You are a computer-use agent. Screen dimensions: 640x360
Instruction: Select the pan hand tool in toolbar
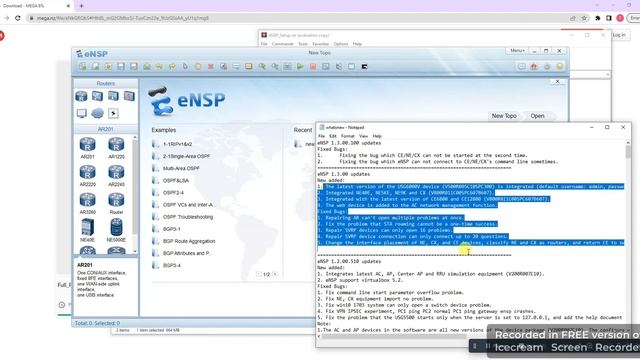pyautogui.click(x=198, y=67)
